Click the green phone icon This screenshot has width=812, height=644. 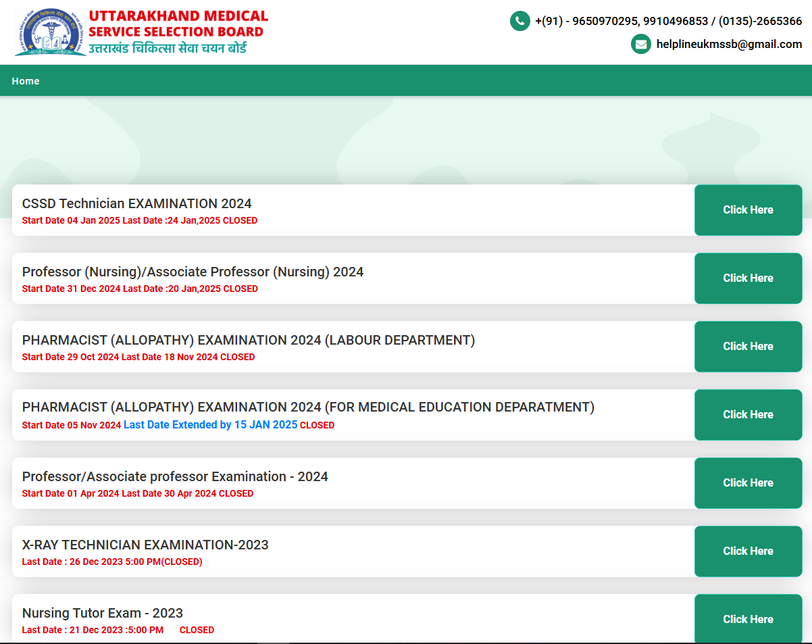519,21
